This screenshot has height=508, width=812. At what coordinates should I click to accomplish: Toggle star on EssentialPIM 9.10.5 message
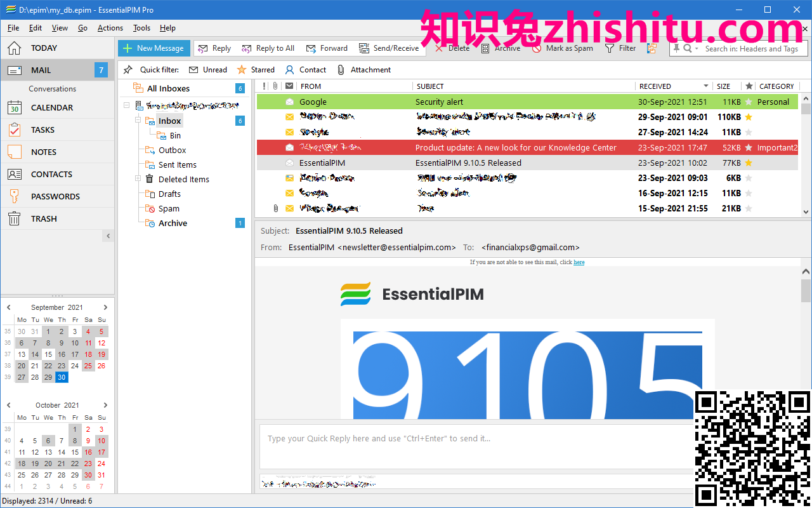click(749, 163)
